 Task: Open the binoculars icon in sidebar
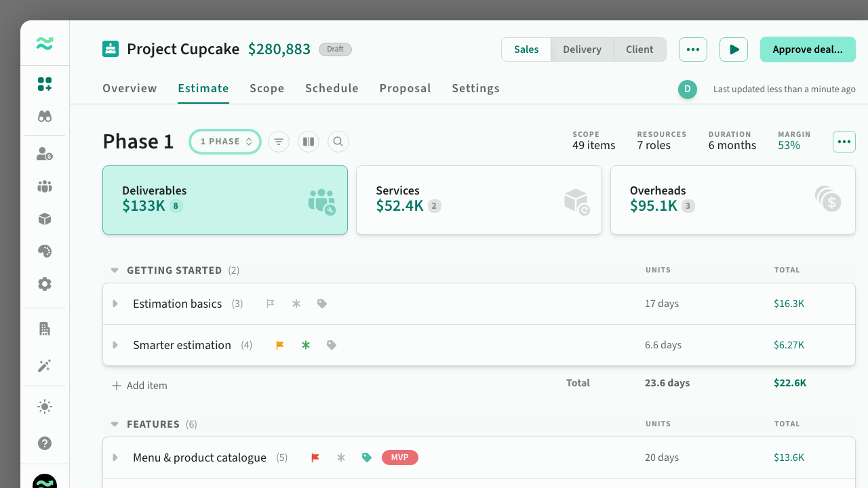45,116
